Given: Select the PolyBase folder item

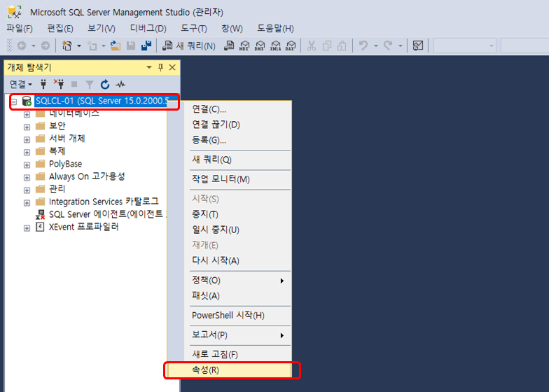Looking at the screenshot, I should 66,164.
